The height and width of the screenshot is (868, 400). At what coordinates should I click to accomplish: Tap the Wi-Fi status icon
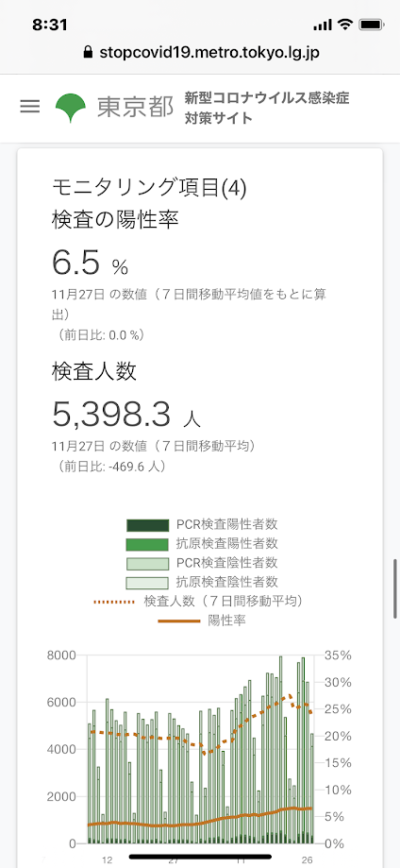(346, 25)
